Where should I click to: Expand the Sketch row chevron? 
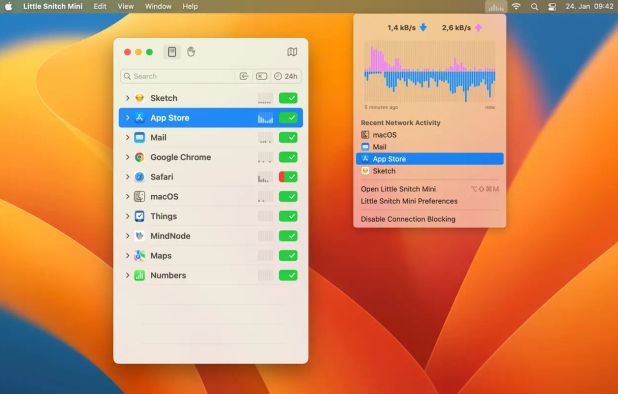(127, 98)
